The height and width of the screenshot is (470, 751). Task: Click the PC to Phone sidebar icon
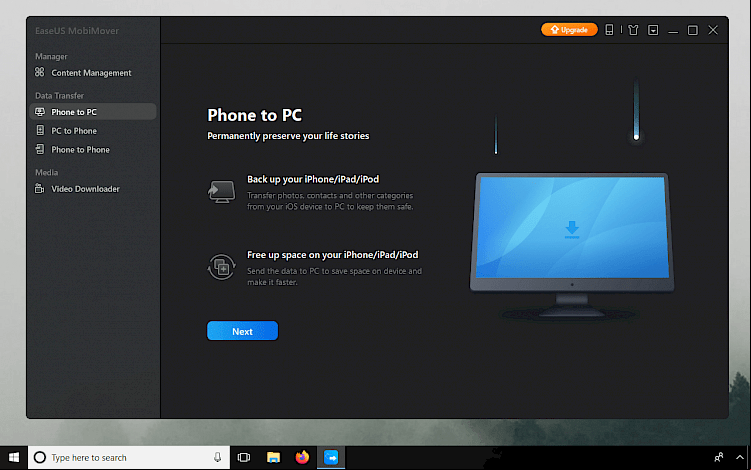tap(40, 130)
